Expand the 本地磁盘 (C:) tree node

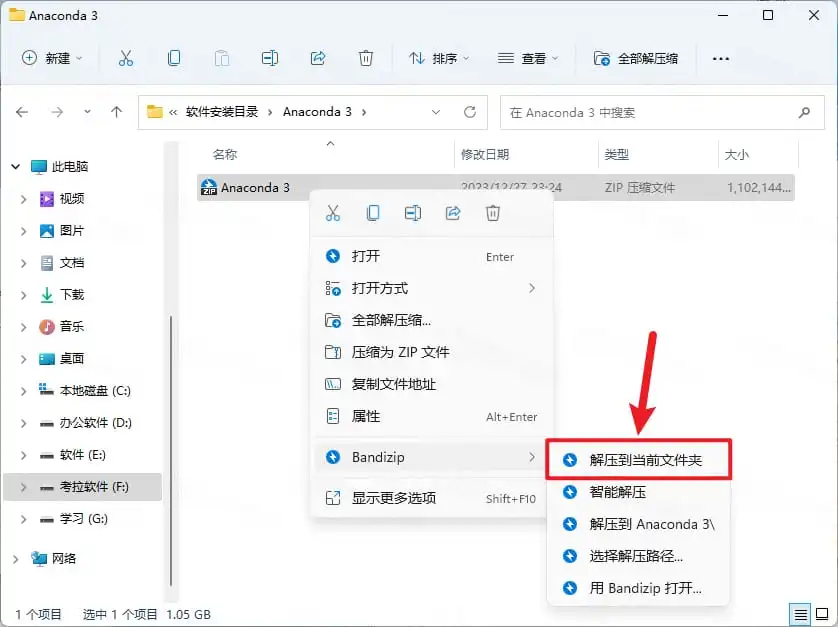point(23,391)
